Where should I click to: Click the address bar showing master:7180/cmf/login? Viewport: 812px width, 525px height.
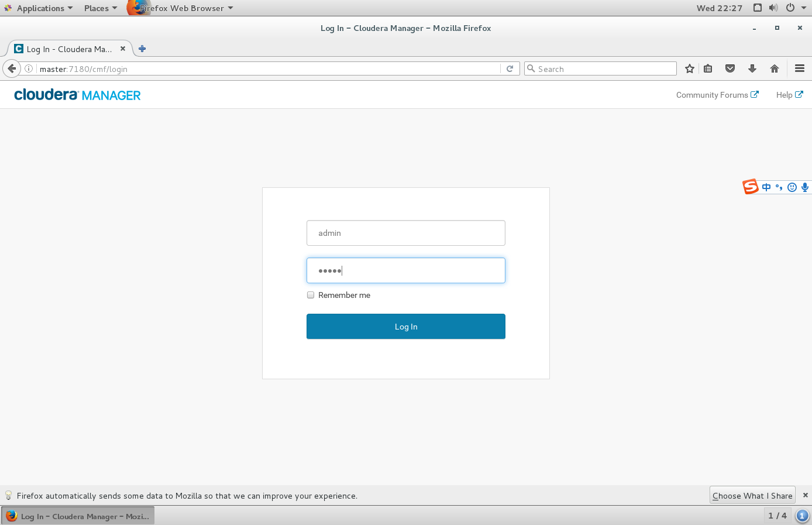(x=268, y=68)
